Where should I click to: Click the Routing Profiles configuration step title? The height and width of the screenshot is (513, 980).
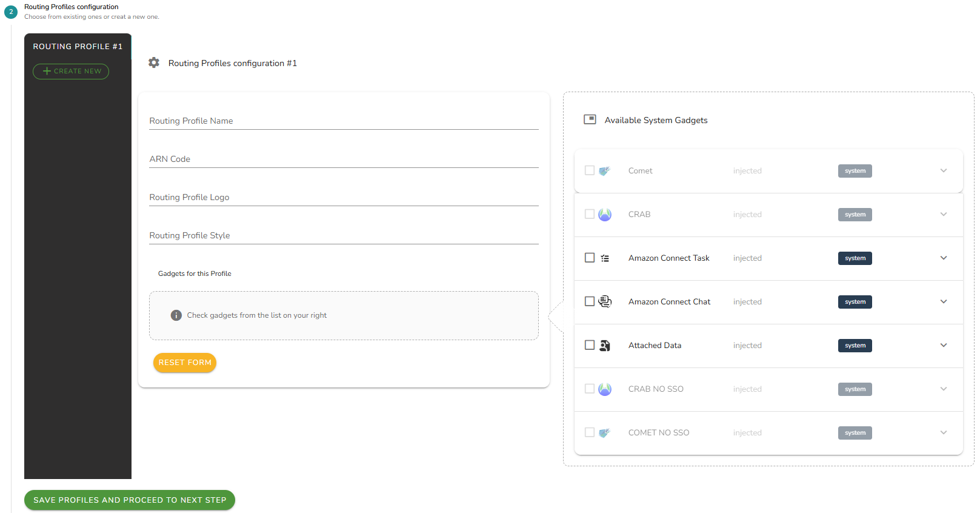click(x=72, y=7)
